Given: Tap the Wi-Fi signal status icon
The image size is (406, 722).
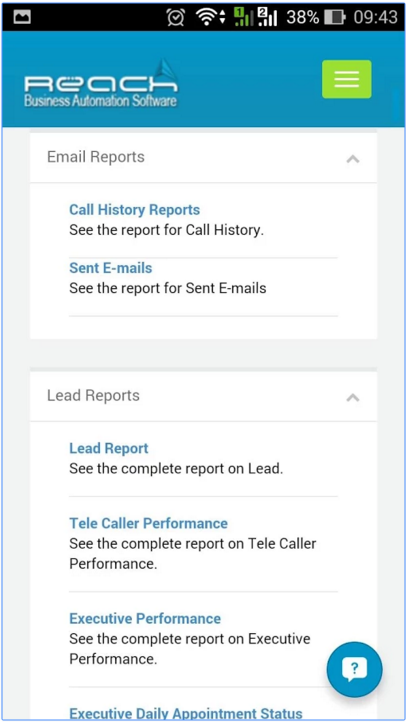Looking at the screenshot, I should pos(210,17).
